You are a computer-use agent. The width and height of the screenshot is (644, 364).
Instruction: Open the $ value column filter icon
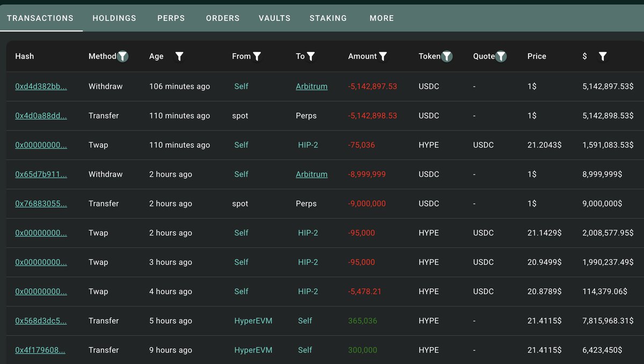point(603,56)
